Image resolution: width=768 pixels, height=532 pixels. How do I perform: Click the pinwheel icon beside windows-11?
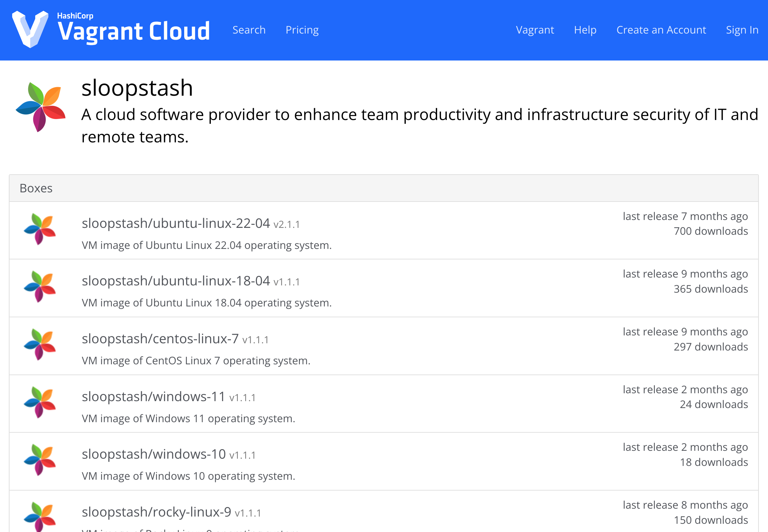pos(40,402)
